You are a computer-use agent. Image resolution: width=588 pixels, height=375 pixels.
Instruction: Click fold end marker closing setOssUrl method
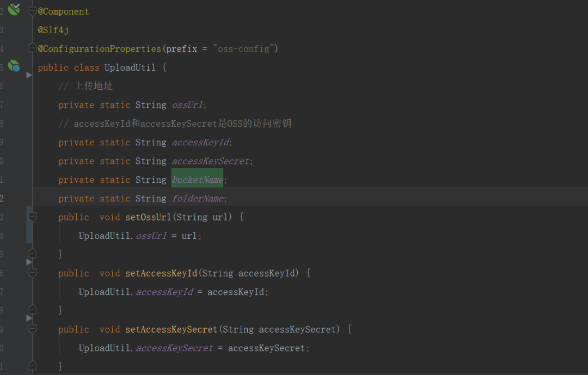pos(33,254)
